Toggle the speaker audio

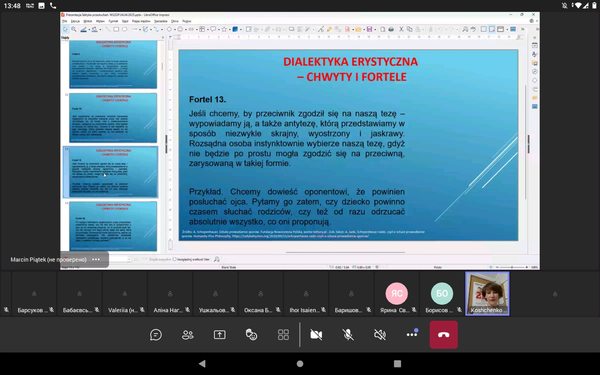tap(380, 335)
